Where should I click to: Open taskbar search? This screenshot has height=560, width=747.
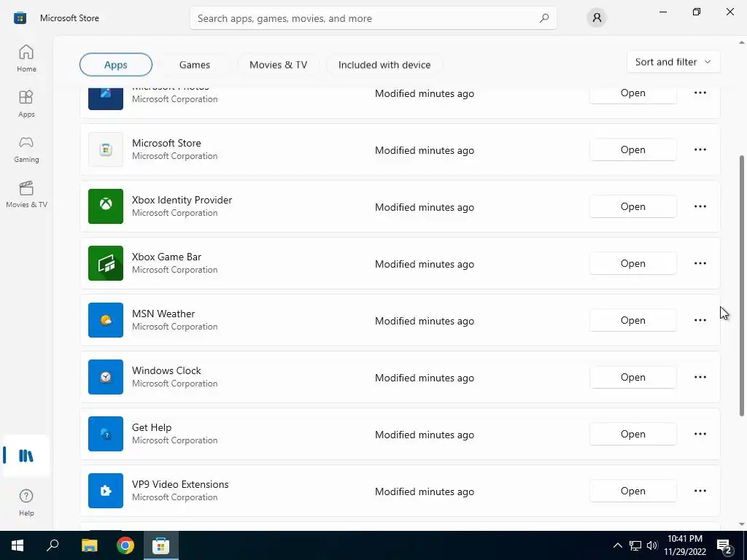pyautogui.click(x=53, y=545)
